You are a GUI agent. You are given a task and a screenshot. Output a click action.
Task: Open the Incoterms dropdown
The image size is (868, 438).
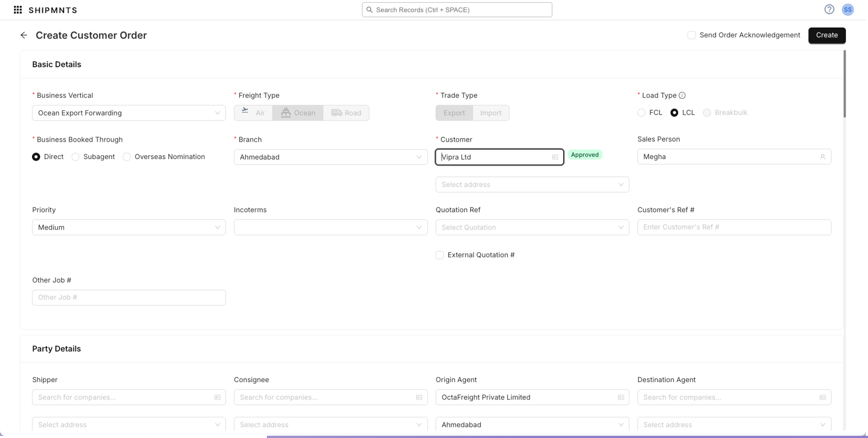coord(330,227)
